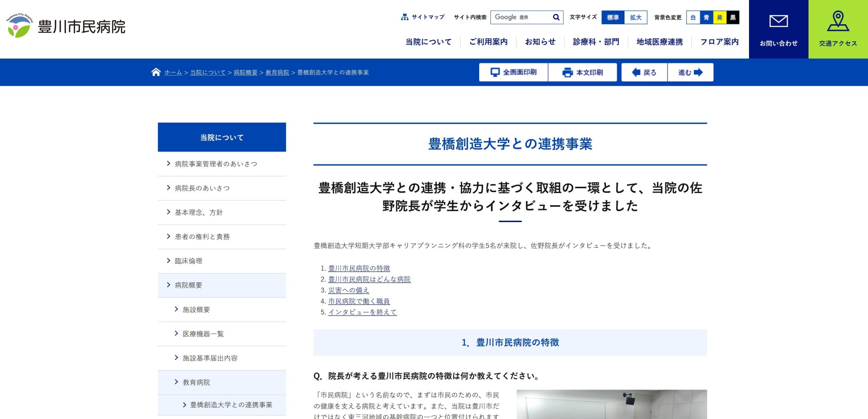Open 臨床倫理 in sidebar
Viewport: 868px width, 419px height.
[222, 261]
